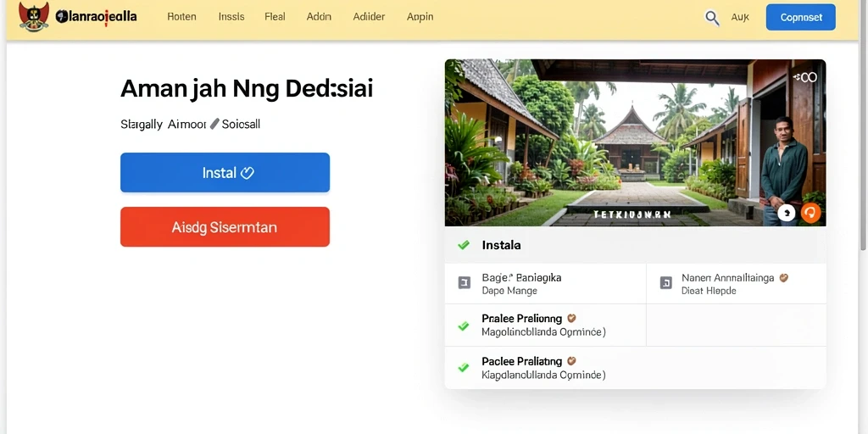Click the pencil icon beside Soicsall

(214, 124)
